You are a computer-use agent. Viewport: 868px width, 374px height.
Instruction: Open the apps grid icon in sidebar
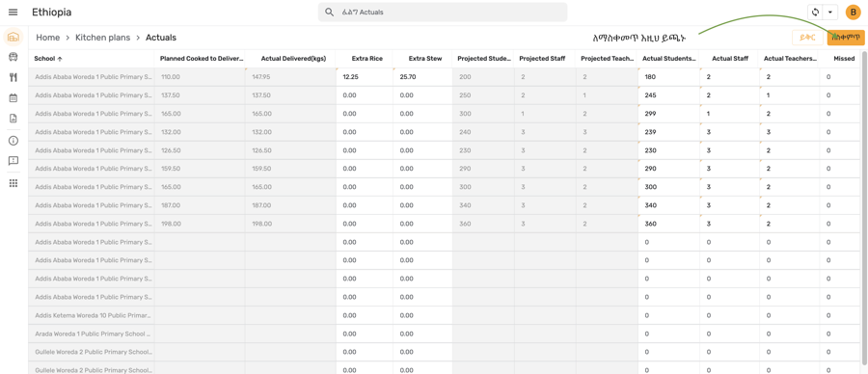point(14,183)
